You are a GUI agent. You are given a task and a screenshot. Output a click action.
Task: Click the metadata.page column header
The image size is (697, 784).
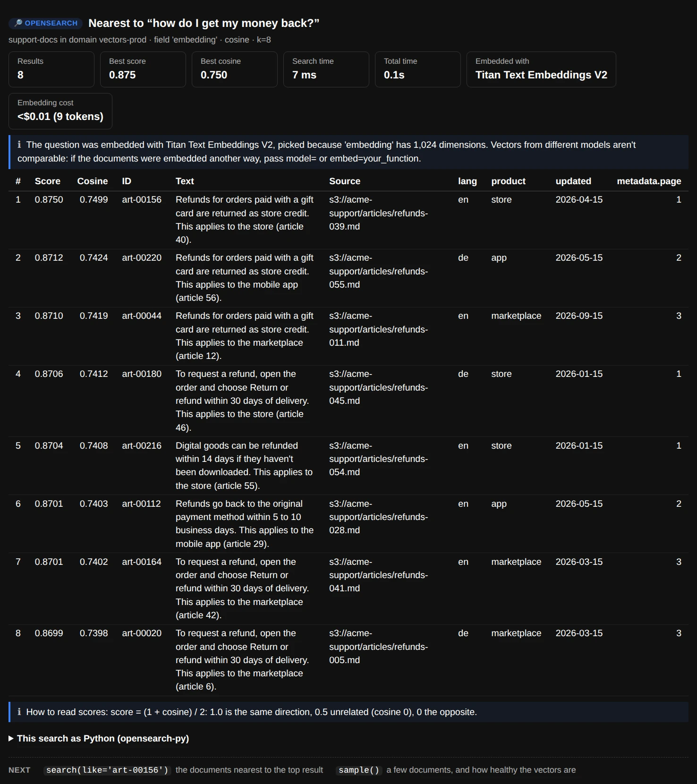(649, 181)
